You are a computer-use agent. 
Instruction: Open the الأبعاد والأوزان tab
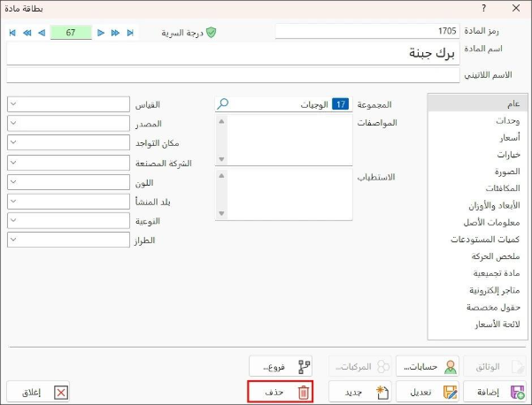477,205
